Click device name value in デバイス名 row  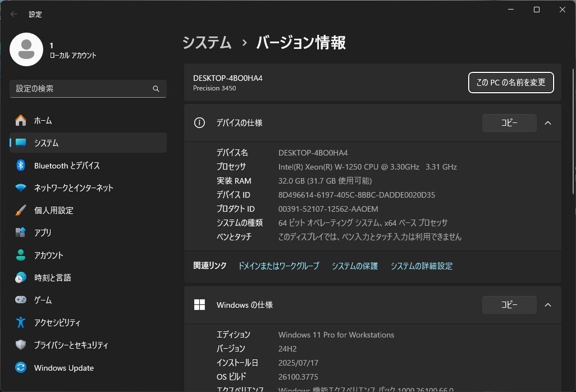pos(313,153)
